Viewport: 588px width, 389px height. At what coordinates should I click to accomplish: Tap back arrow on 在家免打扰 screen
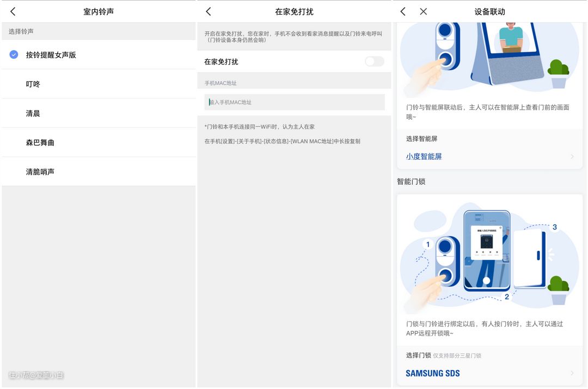[x=209, y=11]
